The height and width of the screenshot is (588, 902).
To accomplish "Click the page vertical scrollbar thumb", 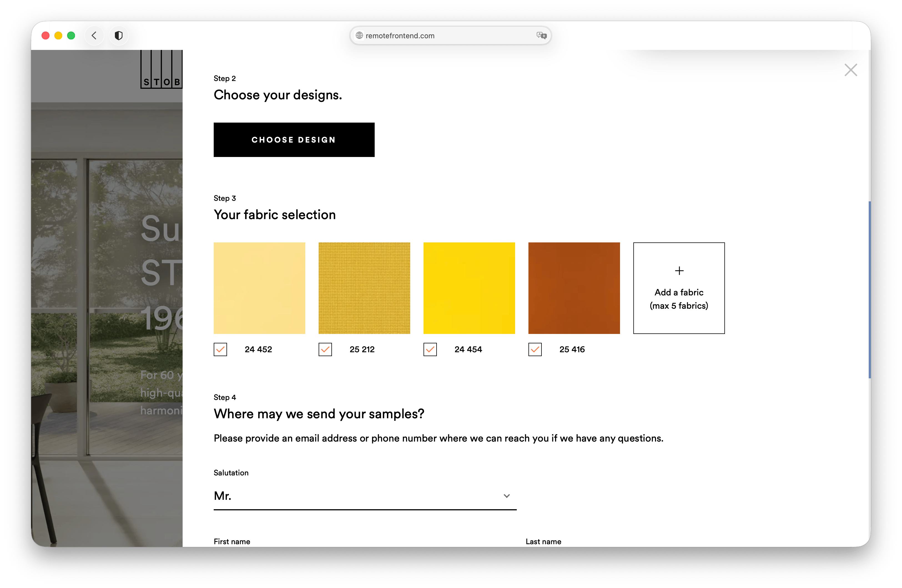I will [x=870, y=290].
